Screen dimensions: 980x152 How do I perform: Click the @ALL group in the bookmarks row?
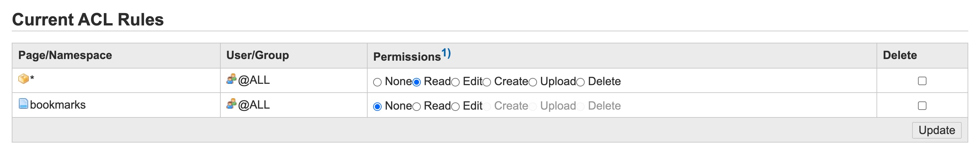tap(254, 105)
